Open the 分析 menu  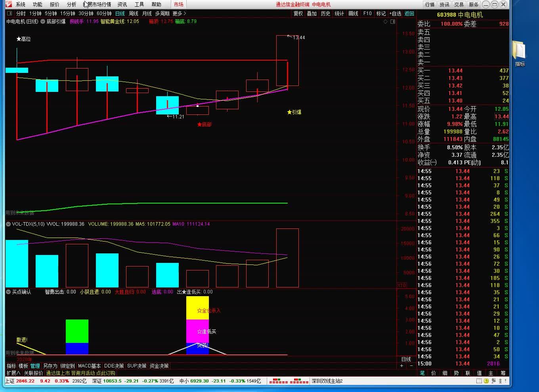coord(71,4)
